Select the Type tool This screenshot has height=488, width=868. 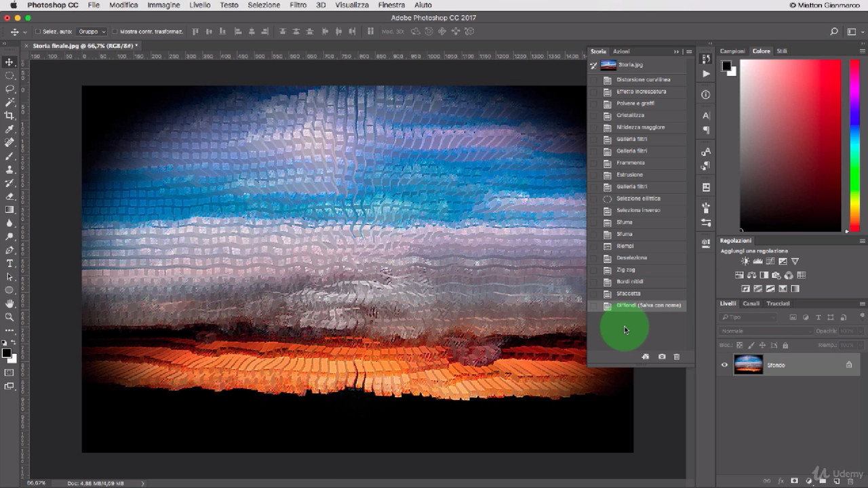click(x=9, y=263)
